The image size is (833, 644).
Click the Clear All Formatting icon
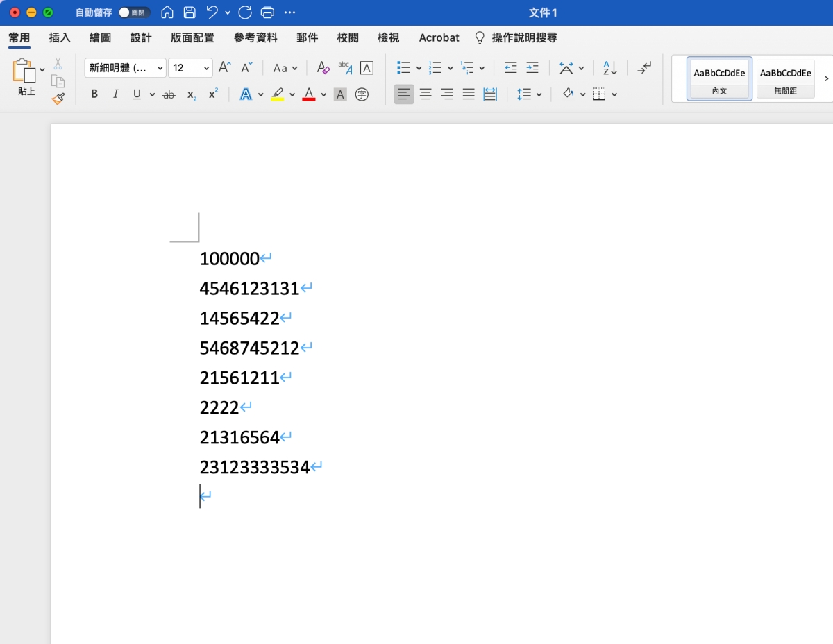coord(323,68)
